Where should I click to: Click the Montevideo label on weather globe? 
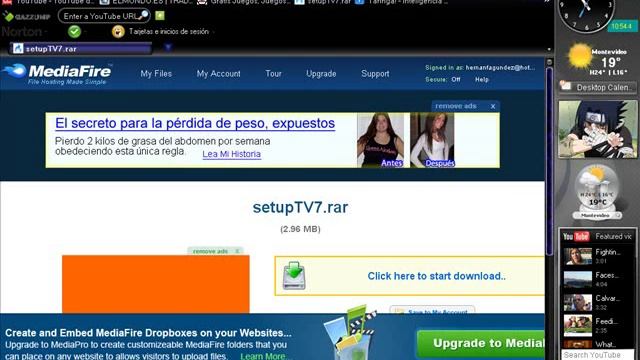(x=595, y=215)
